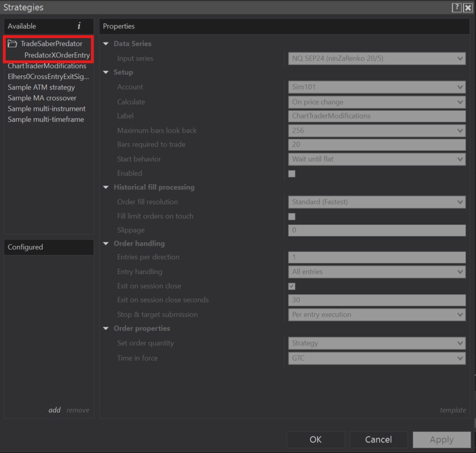Click the template link
The image size is (476, 453).
(452, 410)
